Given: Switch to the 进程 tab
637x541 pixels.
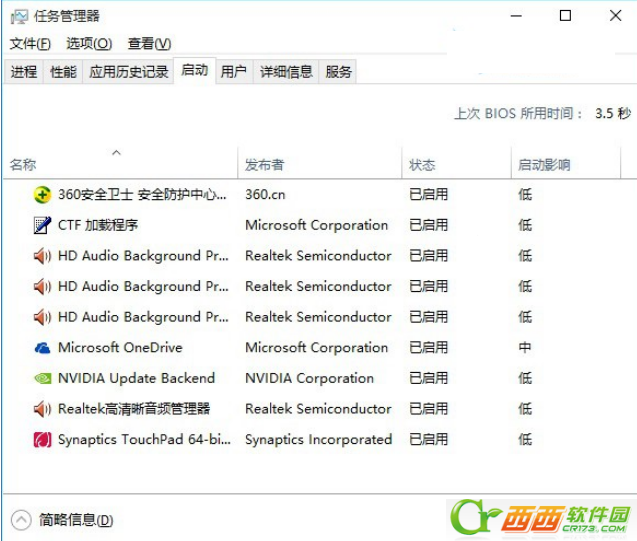Looking at the screenshot, I should (24, 72).
